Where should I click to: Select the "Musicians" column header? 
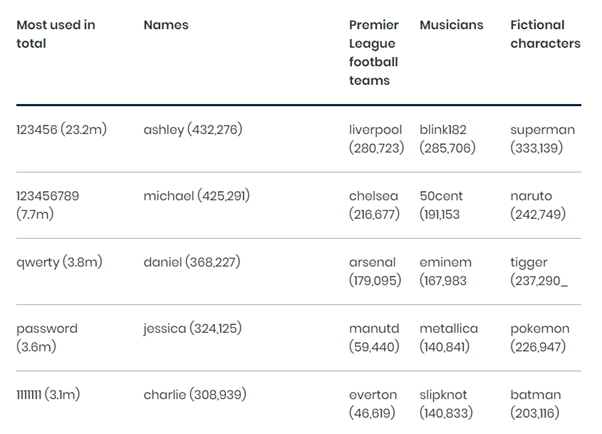coord(451,25)
